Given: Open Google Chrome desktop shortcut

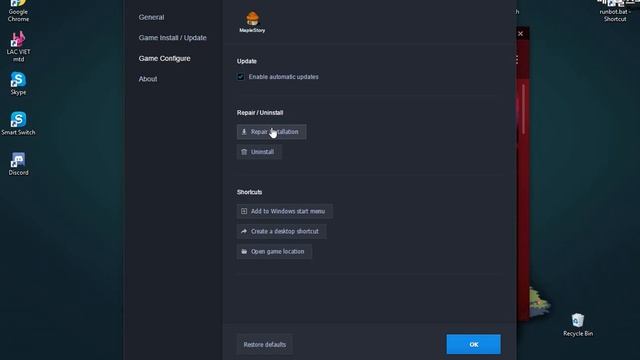Looking at the screenshot, I should (x=18, y=11).
